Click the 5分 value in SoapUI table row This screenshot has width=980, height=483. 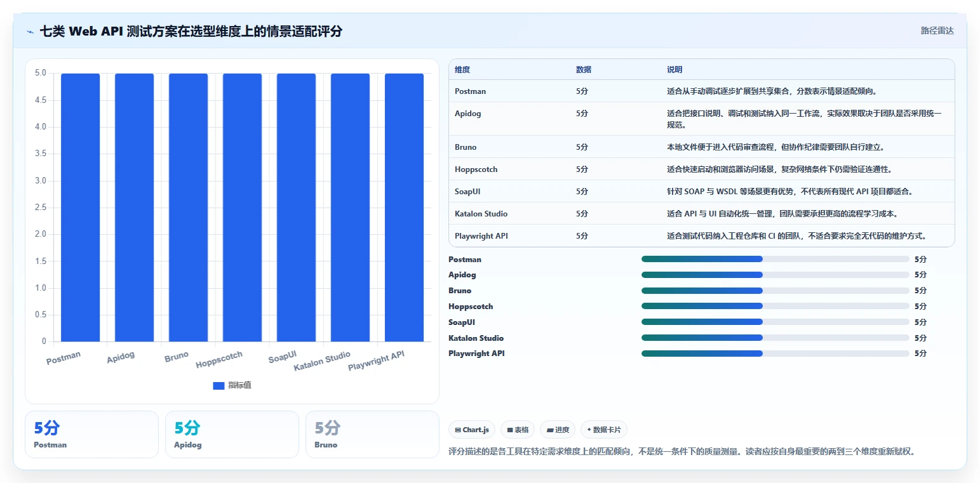[x=582, y=192]
